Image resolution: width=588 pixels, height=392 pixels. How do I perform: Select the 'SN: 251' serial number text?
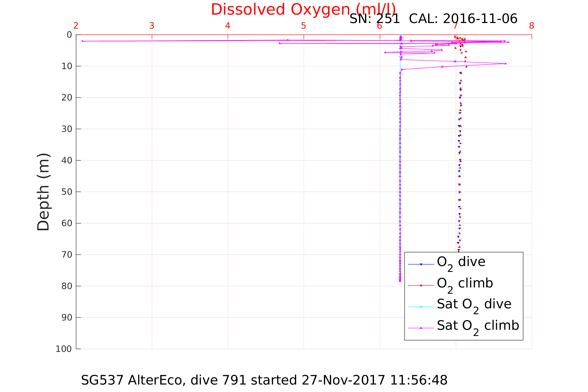pos(375,19)
